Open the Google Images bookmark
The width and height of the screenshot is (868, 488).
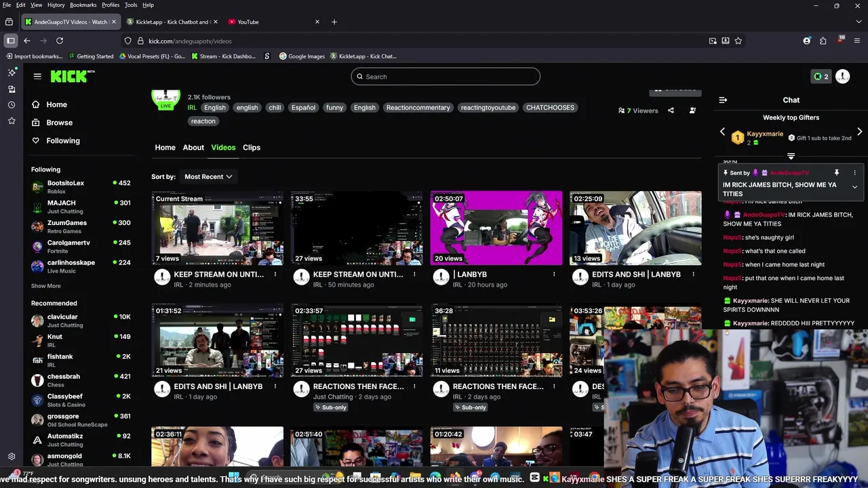[302, 56]
